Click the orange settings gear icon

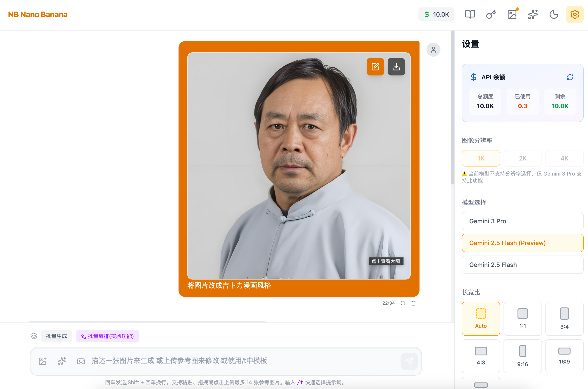click(575, 14)
